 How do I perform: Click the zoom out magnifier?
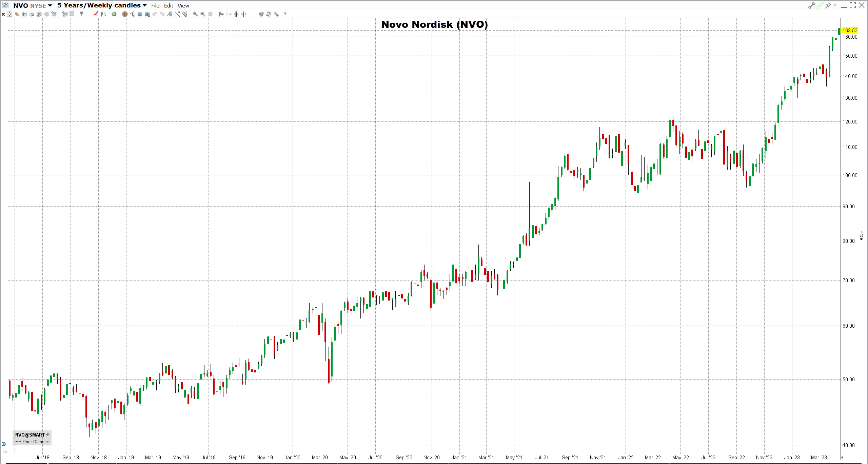click(203, 14)
